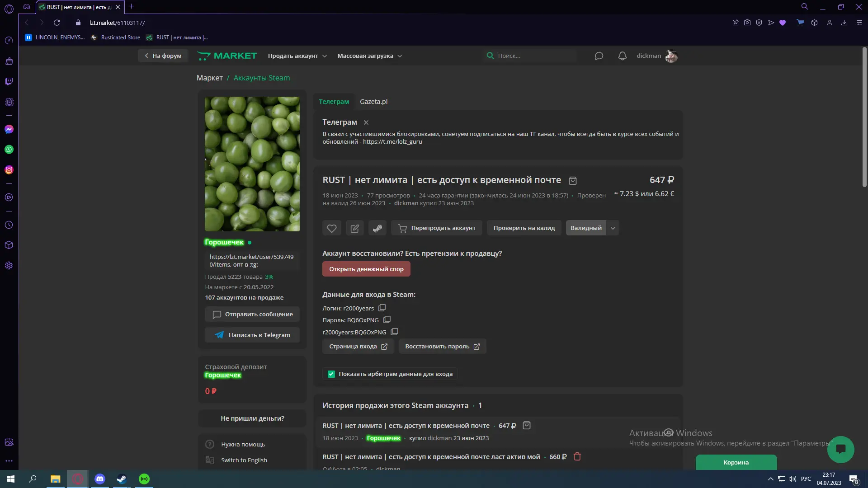Dismiss the Телеграм notice with the X
Screen dimensions: 868x488
[x=366, y=122]
